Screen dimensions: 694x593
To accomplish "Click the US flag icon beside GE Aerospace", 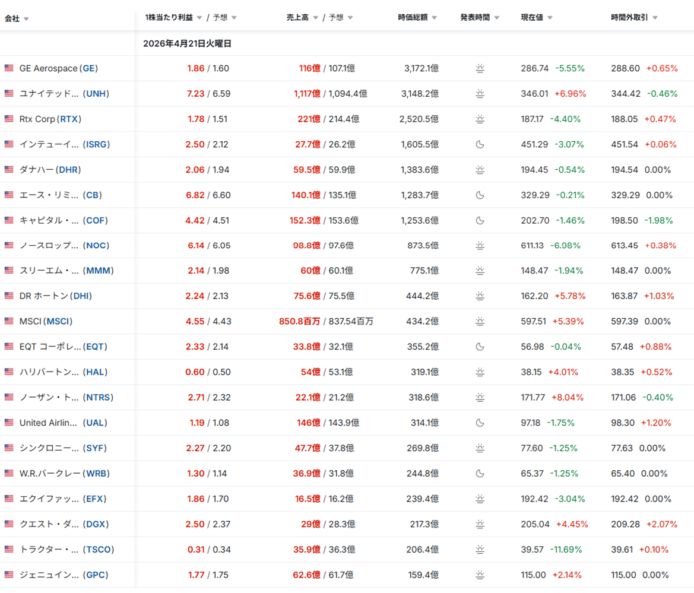I will coord(9,68).
